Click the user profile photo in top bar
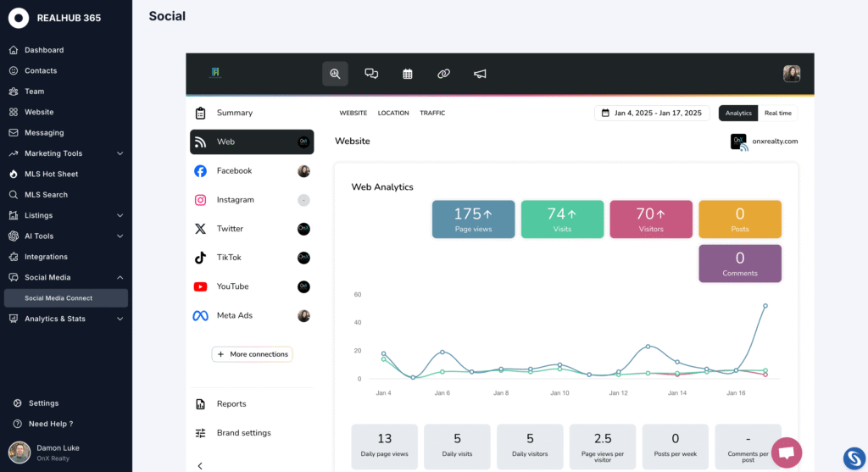This screenshot has height=472, width=868. (792, 74)
